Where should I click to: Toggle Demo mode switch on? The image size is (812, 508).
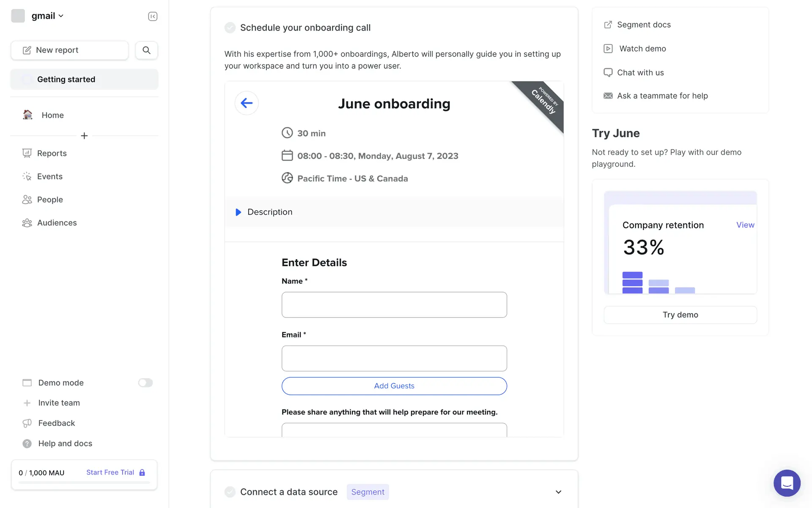(145, 383)
